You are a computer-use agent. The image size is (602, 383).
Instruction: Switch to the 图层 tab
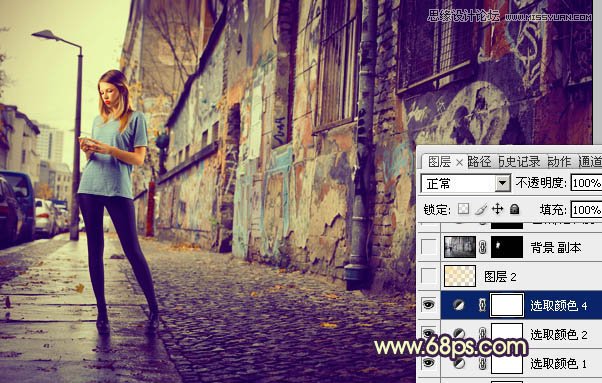pos(440,162)
